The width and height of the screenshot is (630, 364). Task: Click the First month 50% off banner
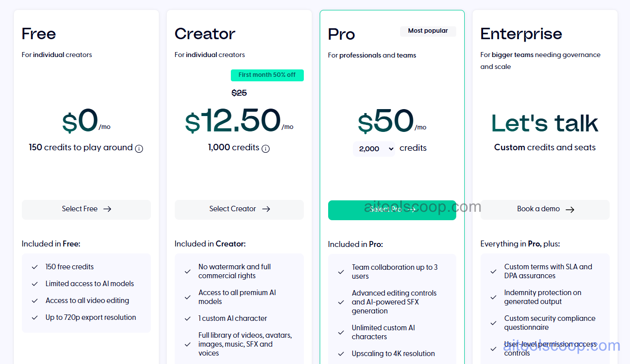(267, 75)
